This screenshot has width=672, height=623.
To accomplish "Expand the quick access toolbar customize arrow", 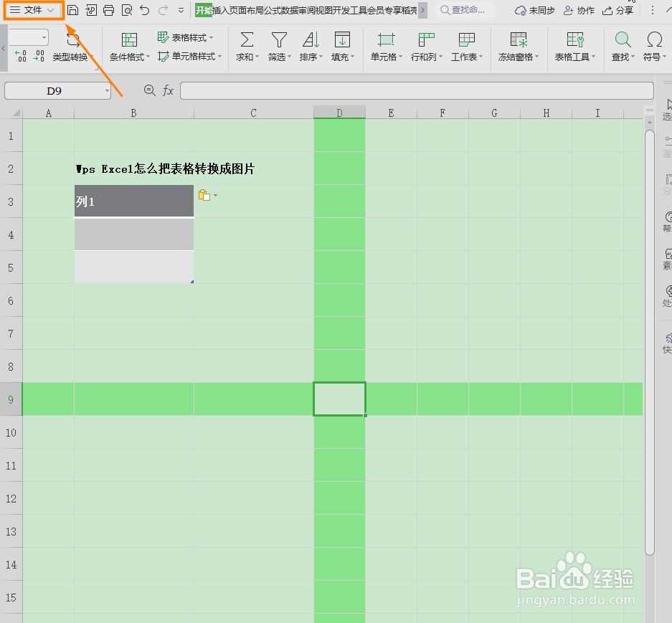I will pos(181,10).
